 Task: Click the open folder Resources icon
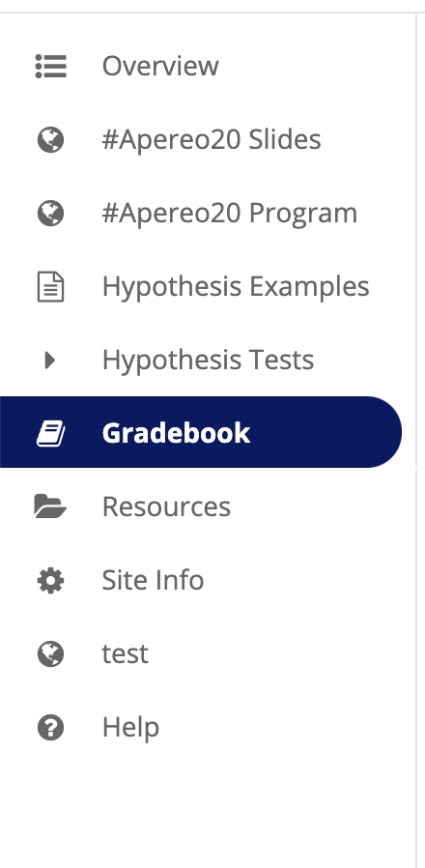pyautogui.click(x=50, y=506)
